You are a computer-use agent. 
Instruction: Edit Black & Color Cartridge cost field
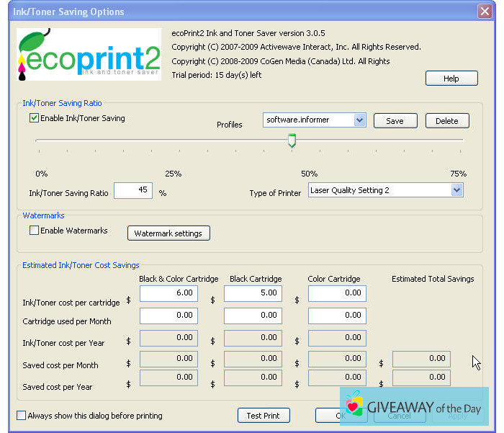[168, 293]
